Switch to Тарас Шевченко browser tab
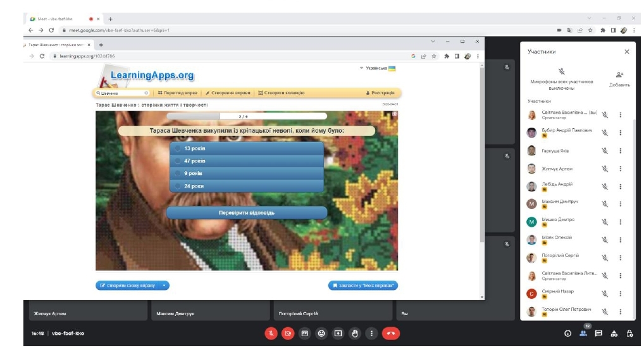644x362 pixels. point(57,45)
